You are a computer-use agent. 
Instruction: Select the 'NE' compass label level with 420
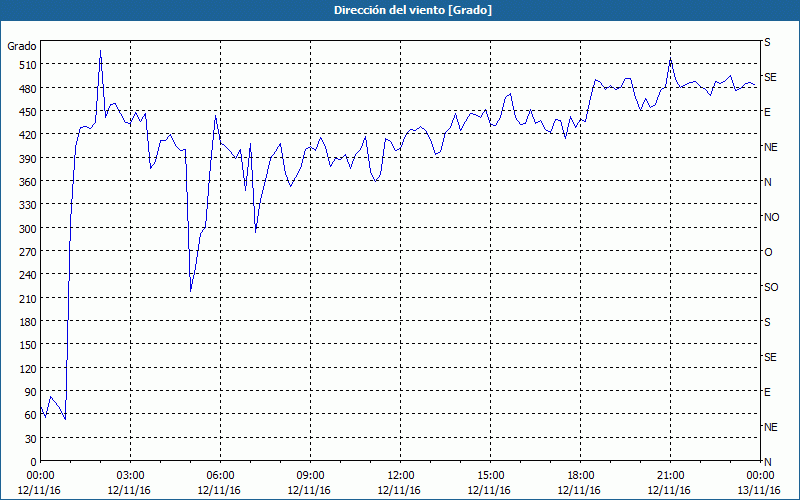(771, 147)
